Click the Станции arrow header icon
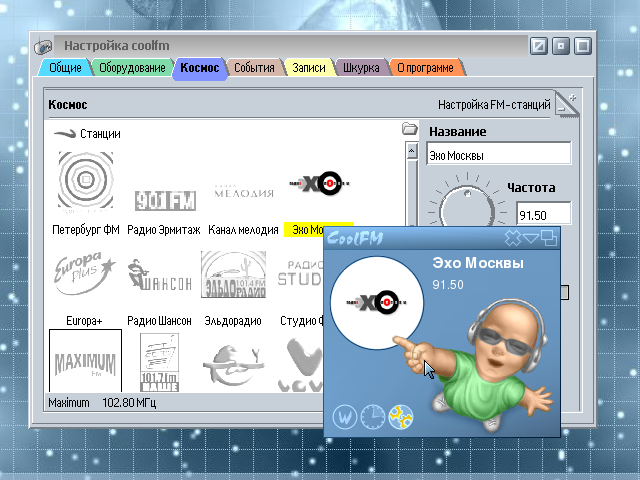The image size is (640, 480). [65, 133]
